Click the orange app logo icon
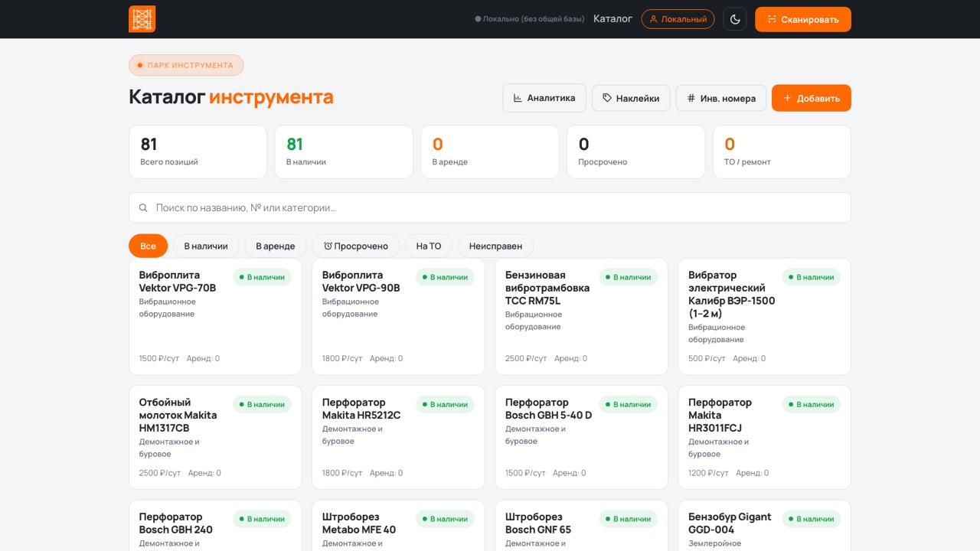Screen dimensions: 980x551 [142, 19]
